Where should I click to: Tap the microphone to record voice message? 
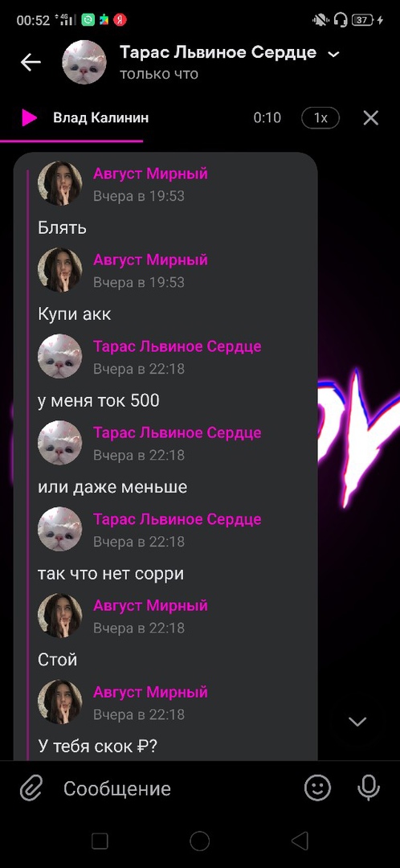369,788
